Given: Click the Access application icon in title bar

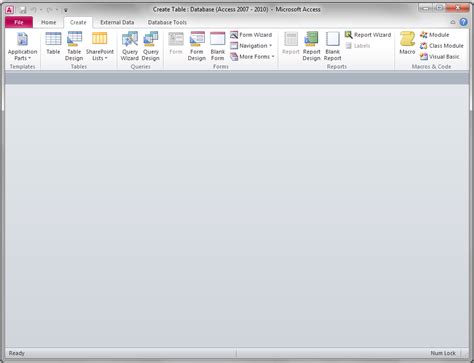Looking at the screenshot, I should [9, 10].
